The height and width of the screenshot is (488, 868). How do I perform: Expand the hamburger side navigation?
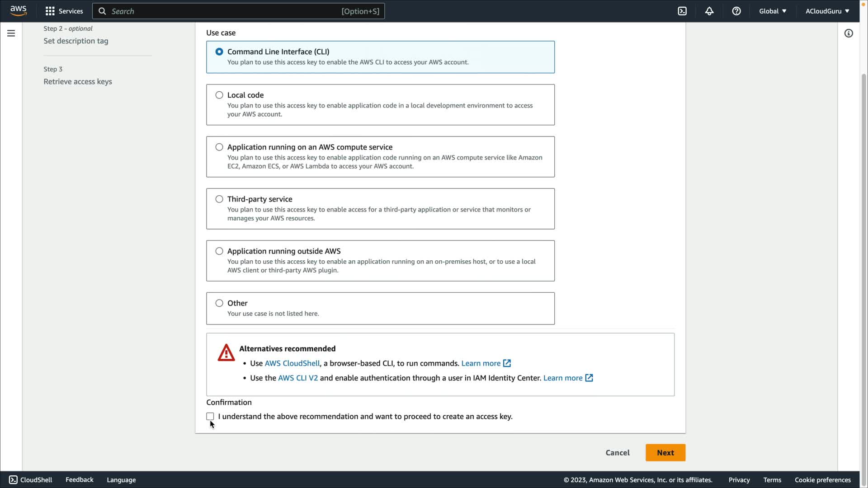(11, 33)
